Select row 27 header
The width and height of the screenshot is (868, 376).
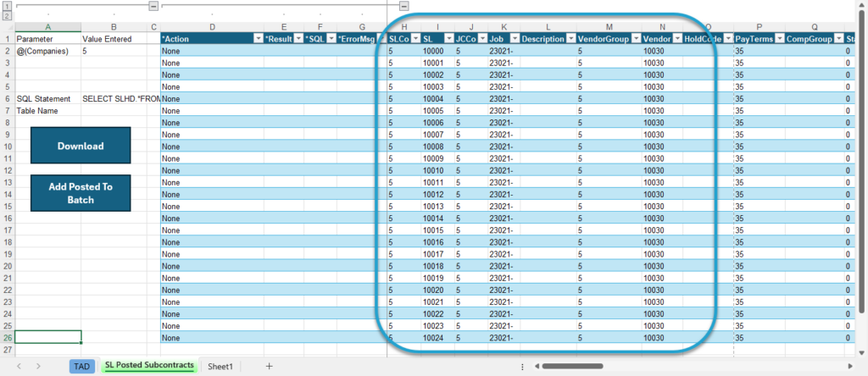tap(7, 350)
